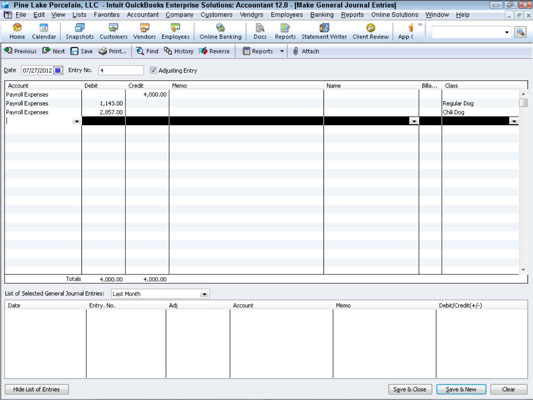Image resolution: width=533 pixels, height=400 pixels.
Task: Click the search magnifier button
Action: [x=520, y=32]
